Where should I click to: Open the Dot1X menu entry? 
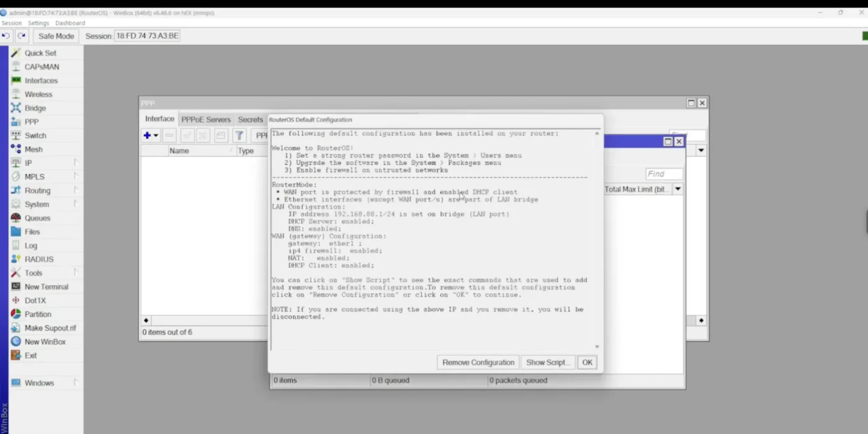(35, 301)
